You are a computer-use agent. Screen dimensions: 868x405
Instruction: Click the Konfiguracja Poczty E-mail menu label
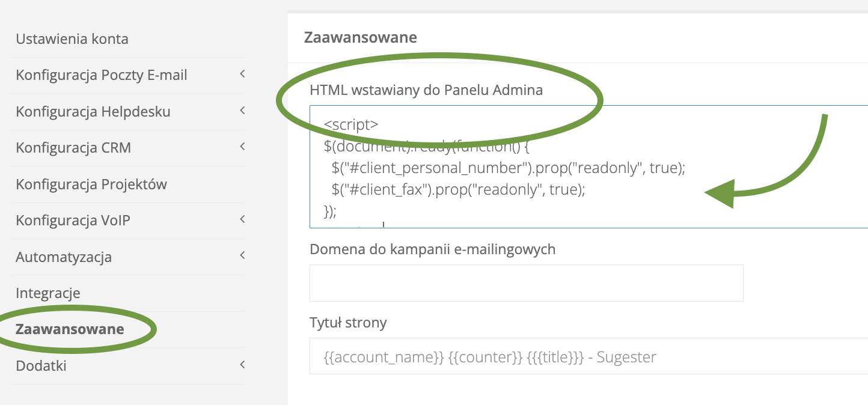(x=102, y=76)
